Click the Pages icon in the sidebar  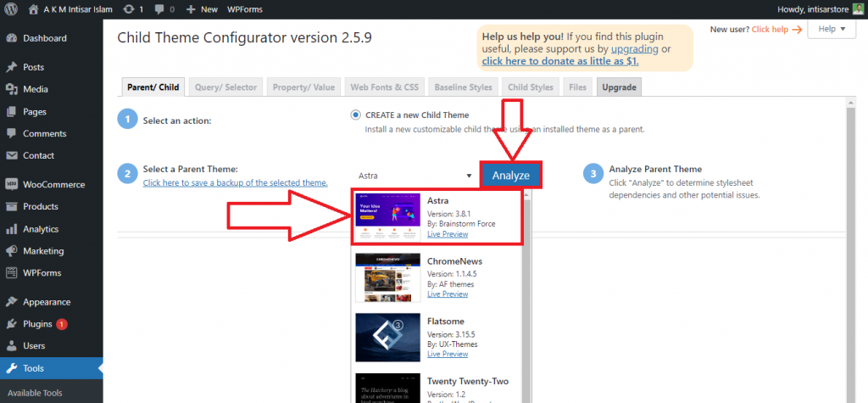[x=11, y=111]
